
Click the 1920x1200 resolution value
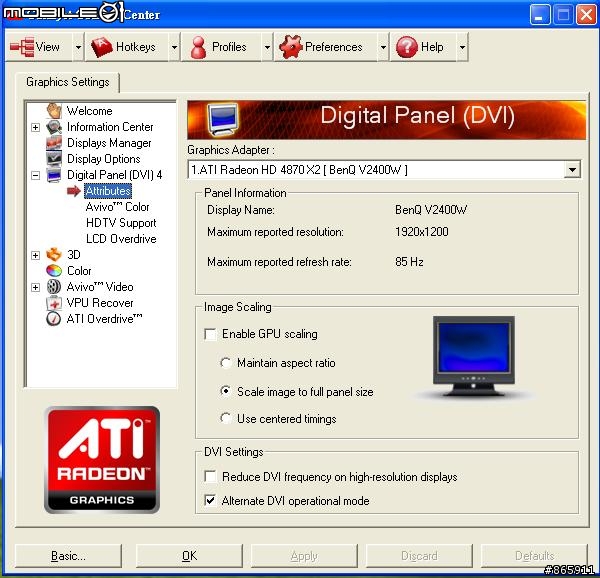(x=422, y=232)
